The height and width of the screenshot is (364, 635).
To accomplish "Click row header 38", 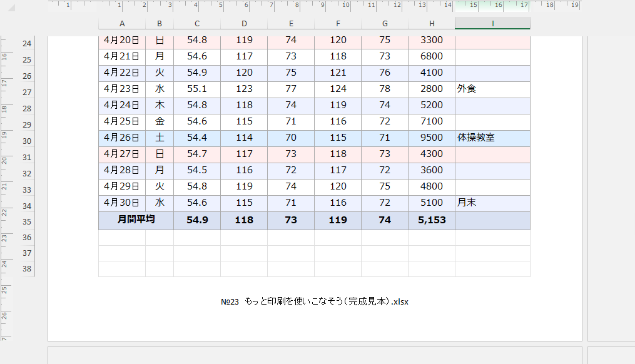I will pyautogui.click(x=27, y=269).
